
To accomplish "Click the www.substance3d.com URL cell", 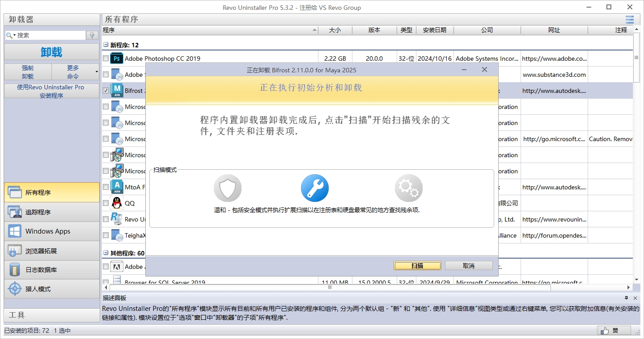I will click(x=554, y=75).
